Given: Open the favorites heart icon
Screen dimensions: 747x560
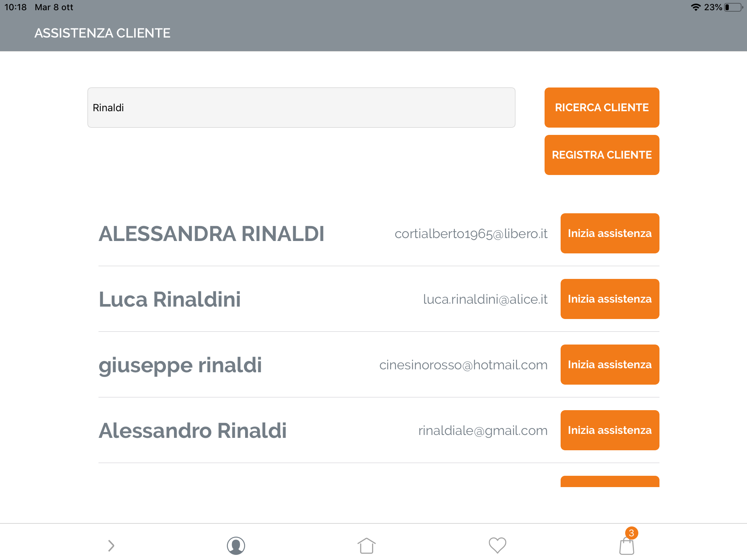Looking at the screenshot, I should [x=497, y=545].
